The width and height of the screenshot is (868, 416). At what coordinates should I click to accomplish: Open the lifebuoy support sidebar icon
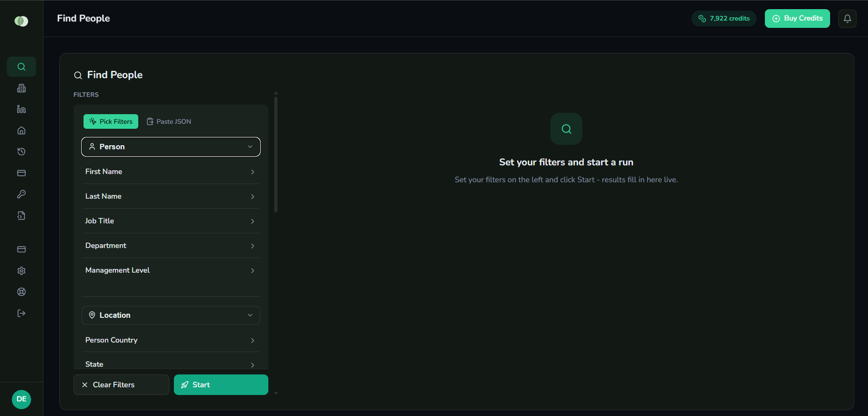[x=21, y=292]
